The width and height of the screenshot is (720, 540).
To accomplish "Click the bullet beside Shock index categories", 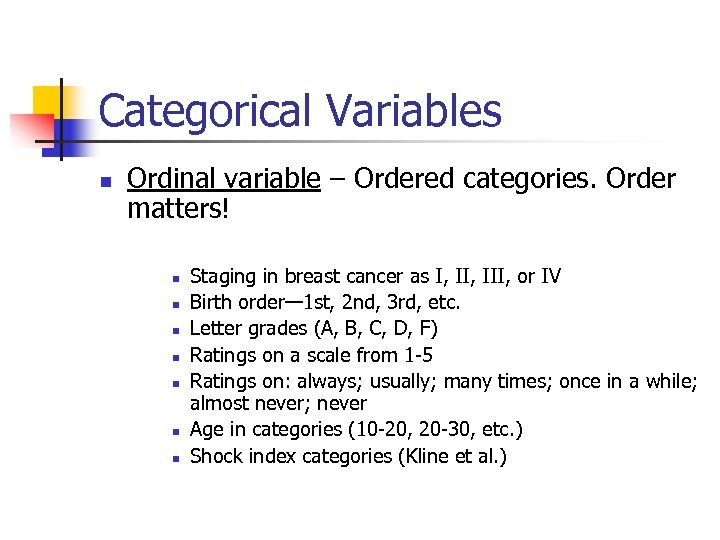I will pos(174,458).
